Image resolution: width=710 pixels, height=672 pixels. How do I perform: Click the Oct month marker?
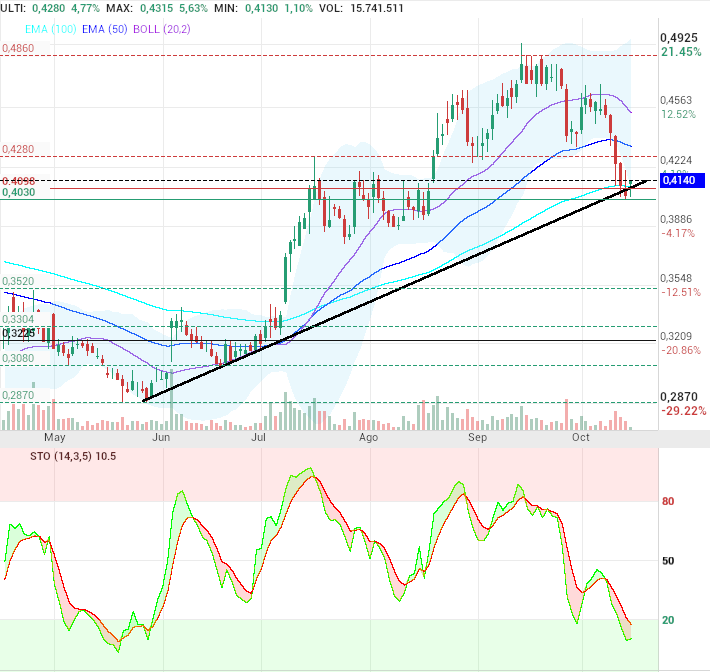pyautogui.click(x=581, y=438)
